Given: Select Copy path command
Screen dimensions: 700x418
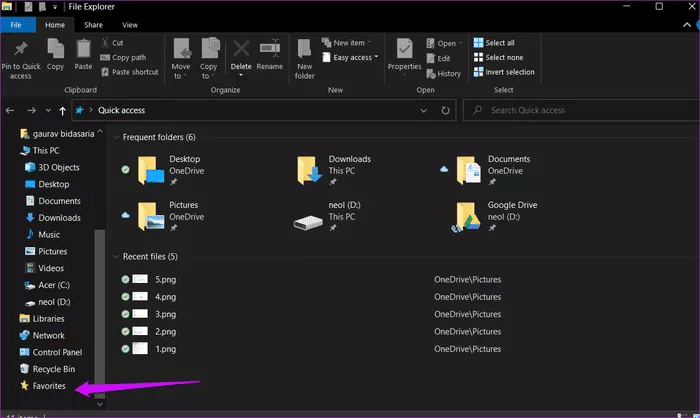Looking at the screenshot, I should click(x=123, y=58).
